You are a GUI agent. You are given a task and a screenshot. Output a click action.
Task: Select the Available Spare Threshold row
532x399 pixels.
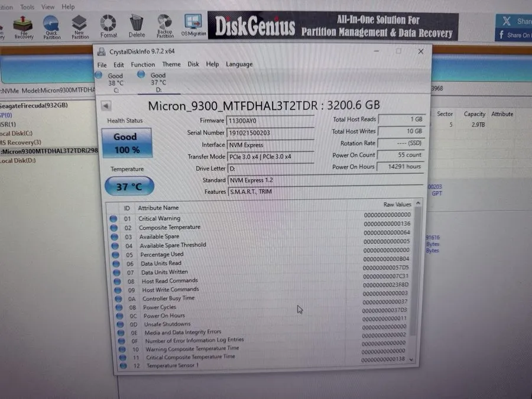coord(260,244)
